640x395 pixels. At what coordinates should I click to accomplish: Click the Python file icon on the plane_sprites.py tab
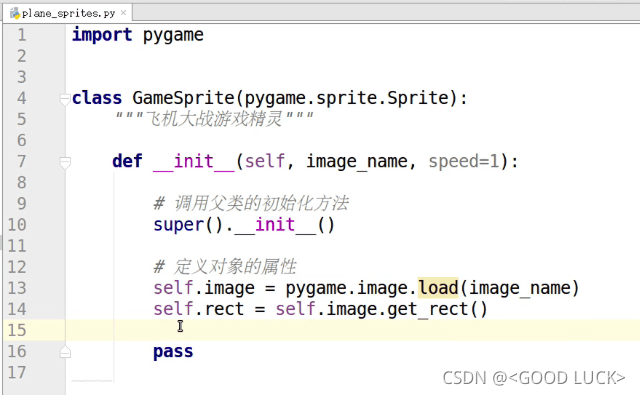click(15, 13)
